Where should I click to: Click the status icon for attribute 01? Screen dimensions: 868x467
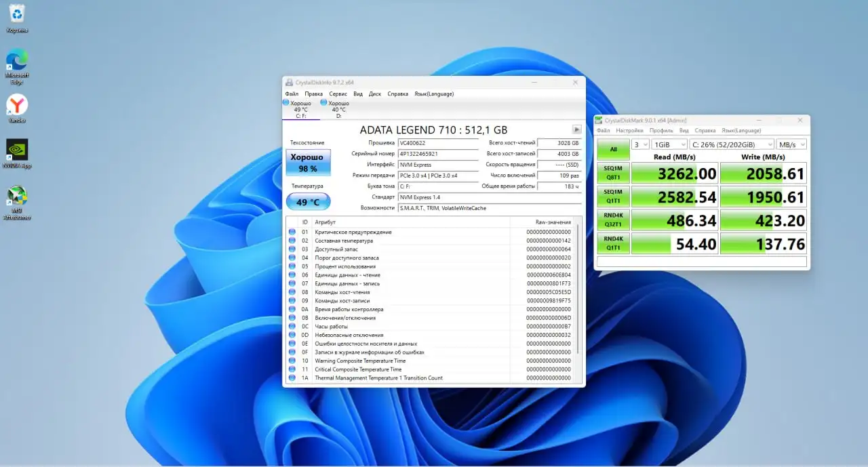pyautogui.click(x=292, y=232)
